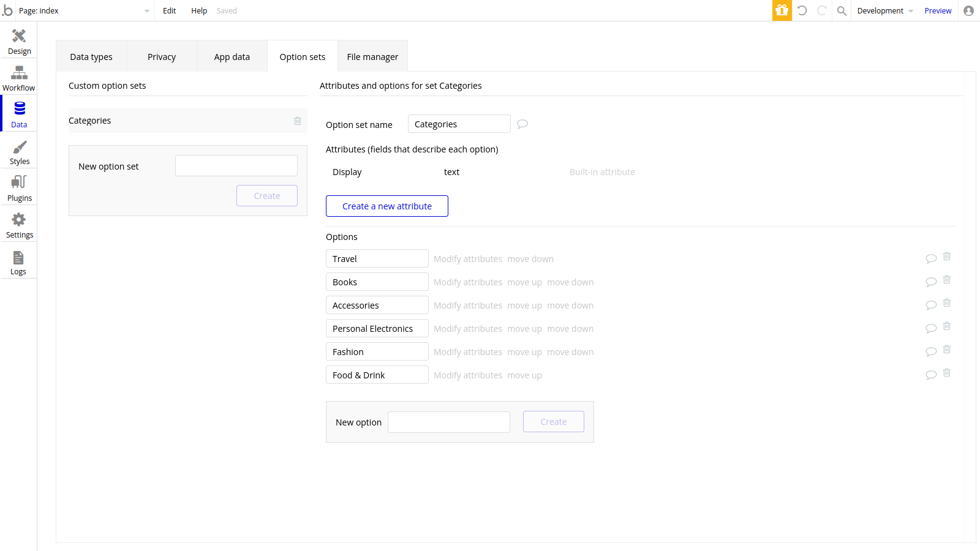Switch to the Workflow section
This screenshot has width=980, height=551.
(x=18, y=77)
